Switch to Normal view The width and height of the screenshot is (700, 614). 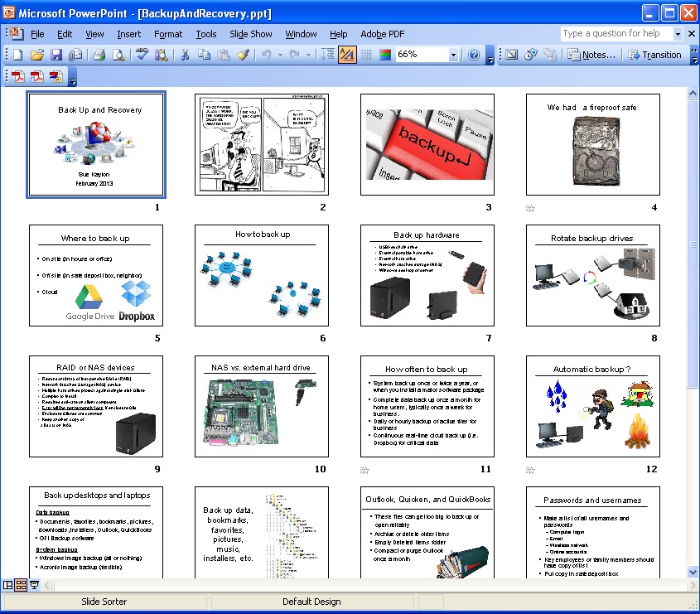click(x=8, y=585)
